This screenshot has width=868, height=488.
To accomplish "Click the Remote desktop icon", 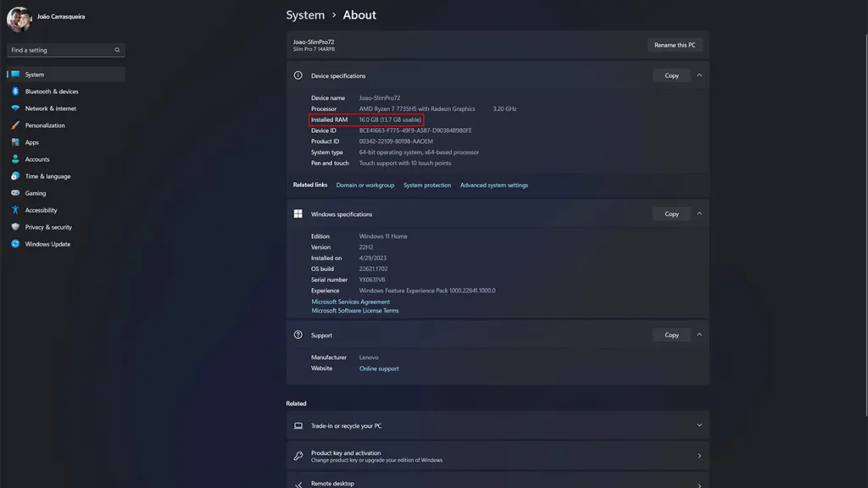I will tap(298, 484).
